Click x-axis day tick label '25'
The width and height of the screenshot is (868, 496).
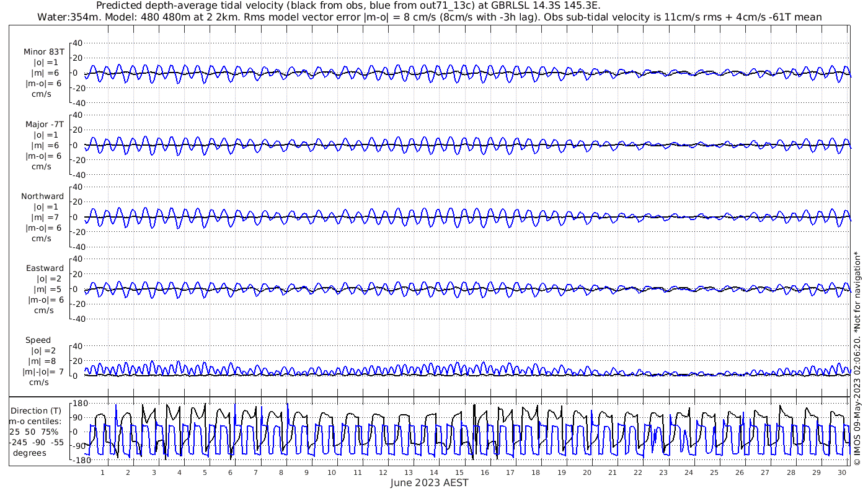[x=714, y=472]
